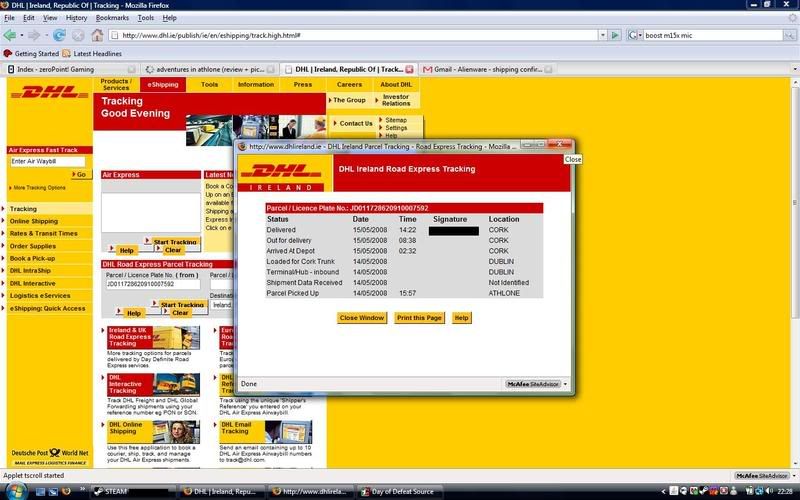The height and width of the screenshot is (500, 800).
Task: Select Products / Services navigation tab
Action: 116,85
